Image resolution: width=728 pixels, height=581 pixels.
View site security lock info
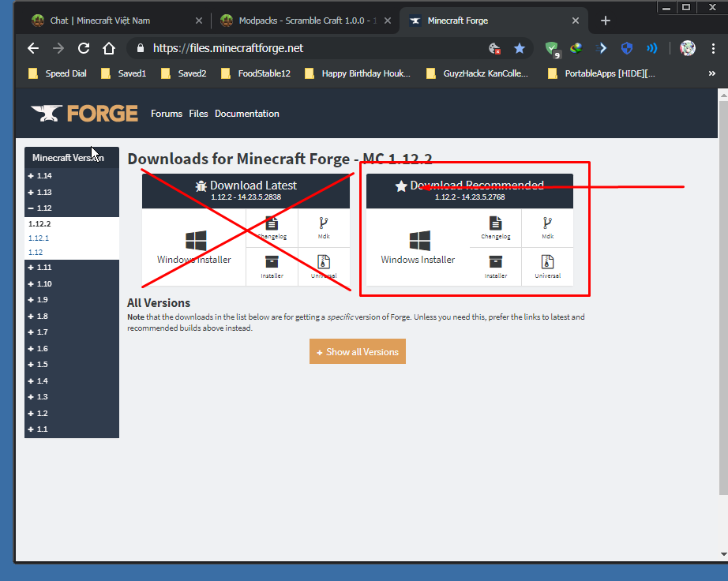[x=141, y=48]
